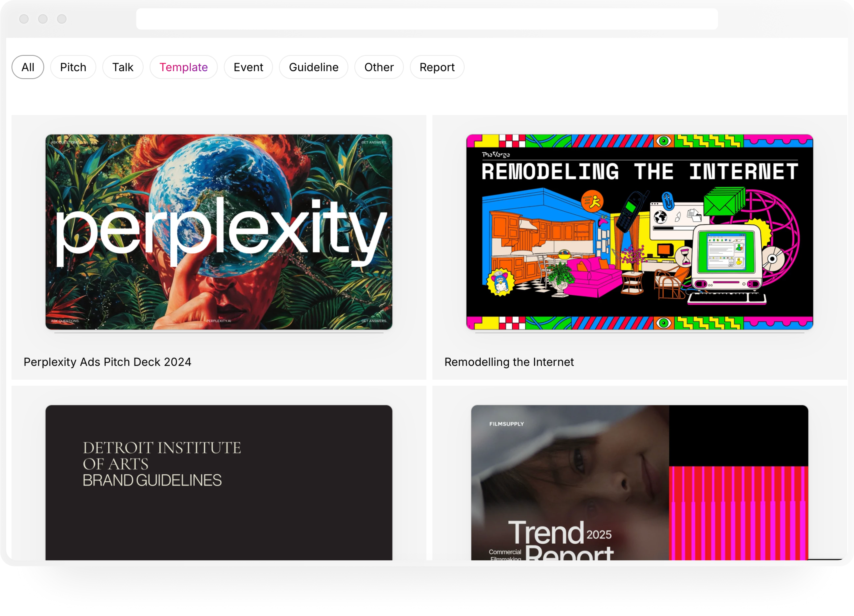Filter decks by Pitch category

(x=73, y=67)
